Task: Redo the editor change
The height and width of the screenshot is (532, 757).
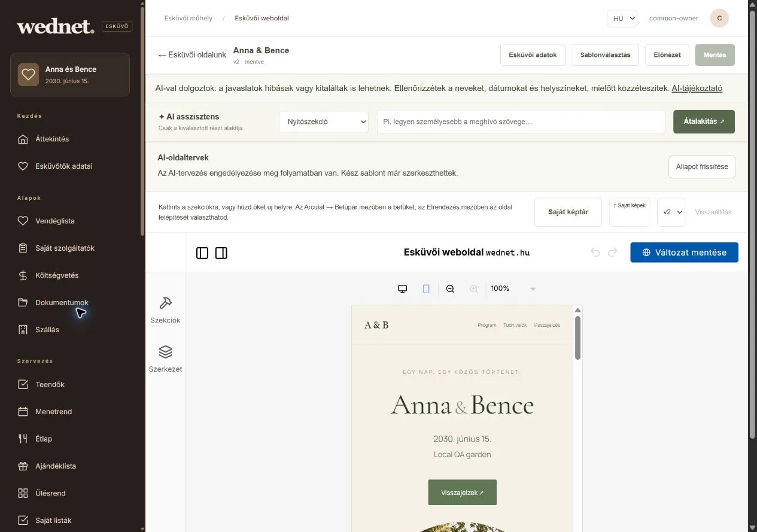Action: [x=613, y=253]
